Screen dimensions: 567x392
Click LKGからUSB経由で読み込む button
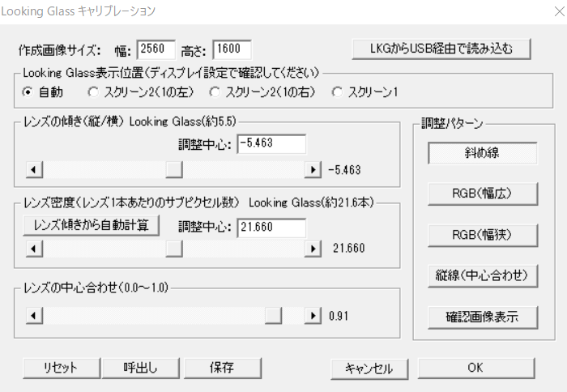point(441,49)
